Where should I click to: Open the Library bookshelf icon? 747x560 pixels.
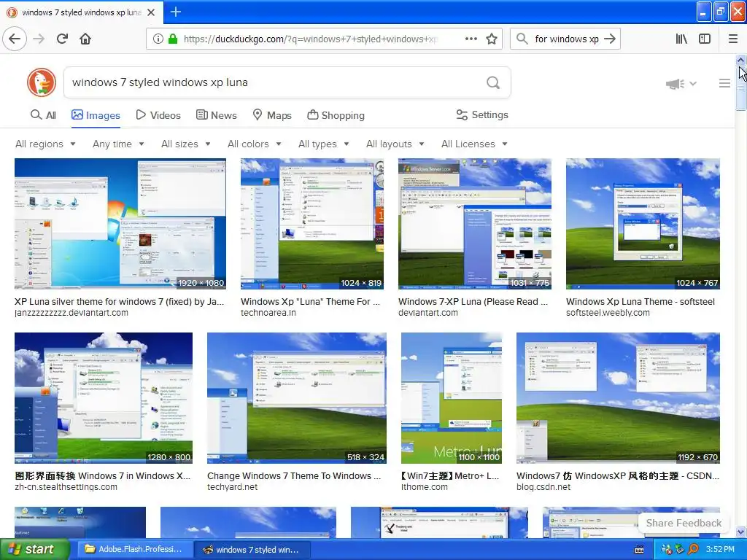[x=681, y=39]
